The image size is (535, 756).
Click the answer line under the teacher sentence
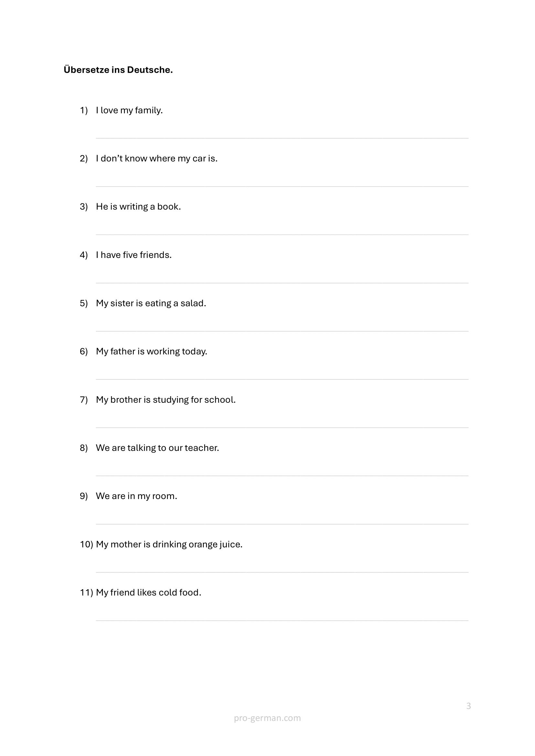[x=282, y=475]
